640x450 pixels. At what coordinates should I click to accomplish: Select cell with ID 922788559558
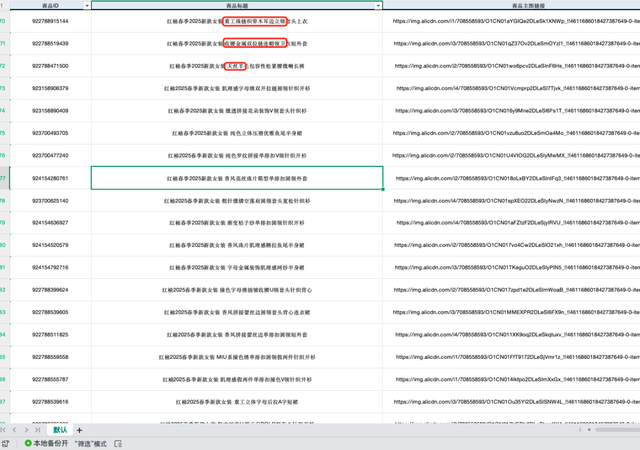click(x=50, y=357)
